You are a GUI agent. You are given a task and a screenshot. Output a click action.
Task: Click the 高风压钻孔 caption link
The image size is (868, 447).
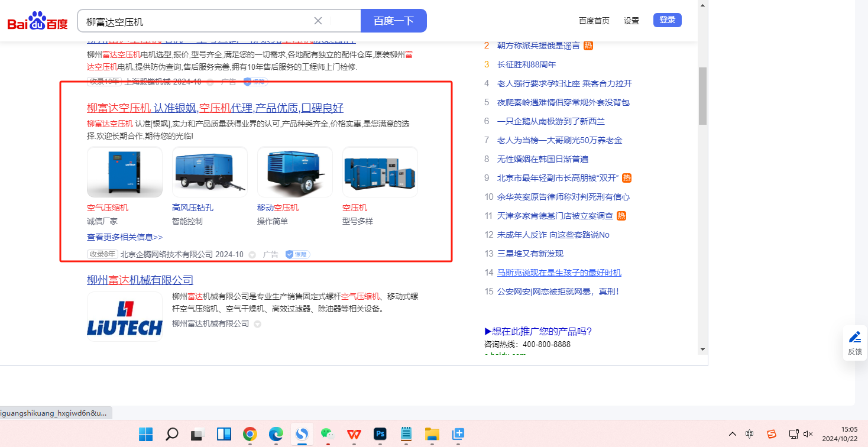[193, 208]
